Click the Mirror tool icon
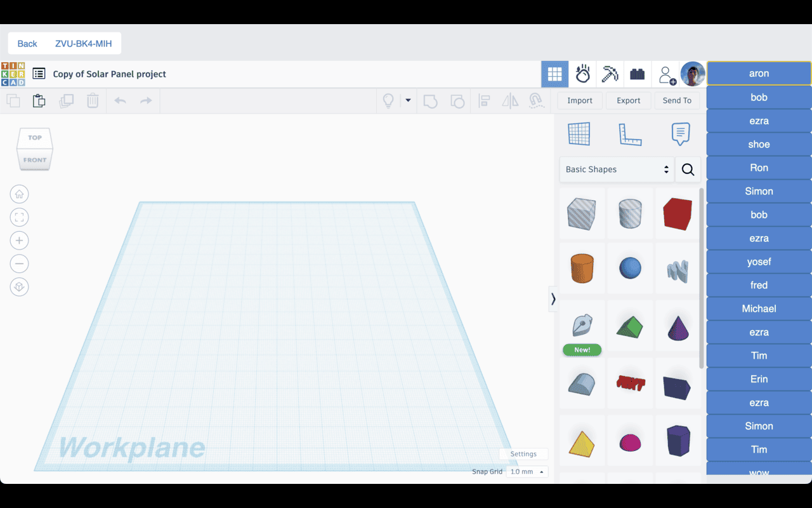The width and height of the screenshot is (812, 508). [x=509, y=100]
